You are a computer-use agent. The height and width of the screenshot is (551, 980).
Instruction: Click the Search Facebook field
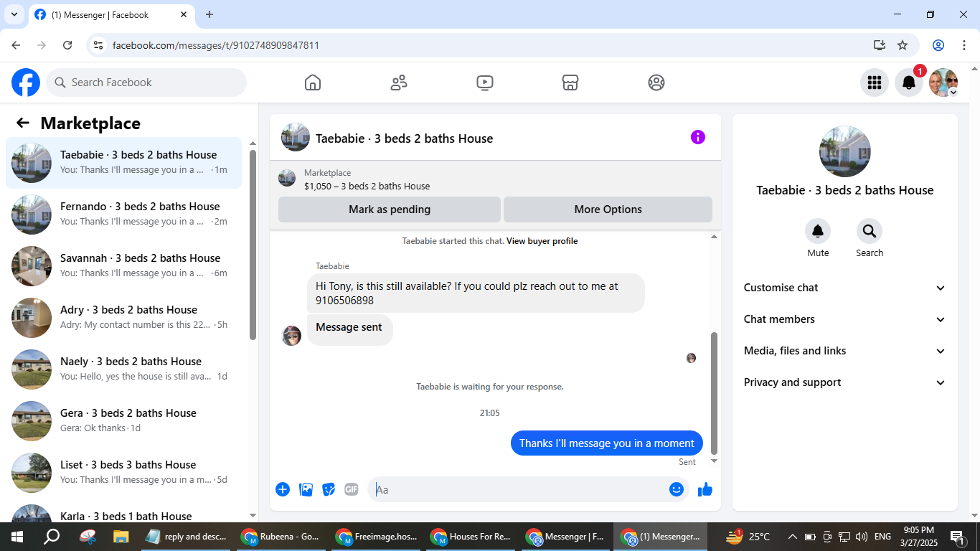tap(146, 83)
